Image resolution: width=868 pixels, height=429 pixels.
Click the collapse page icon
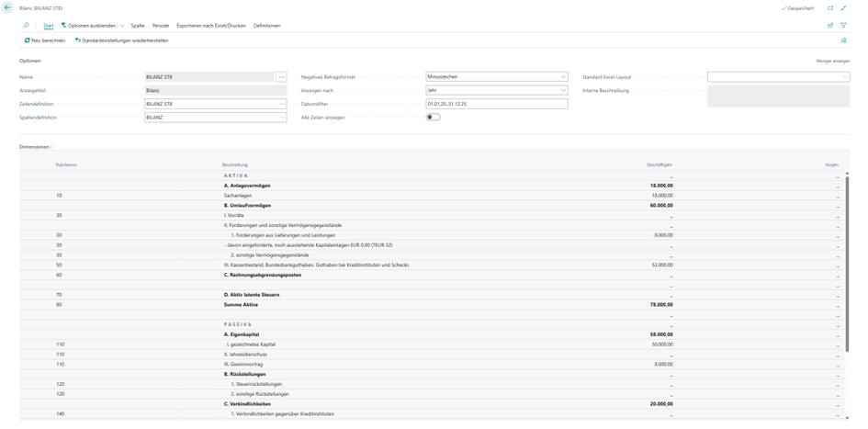tap(843, 7)
